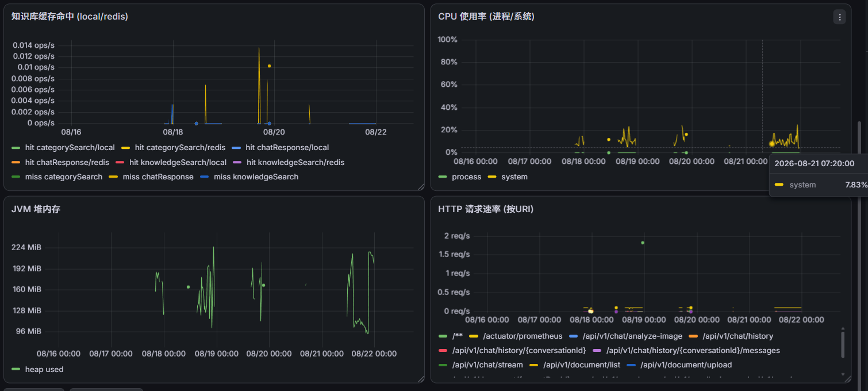This screenshot has height=391, width=868.
Task: Click the 224 MiB axis label
Action: (26, 248)
